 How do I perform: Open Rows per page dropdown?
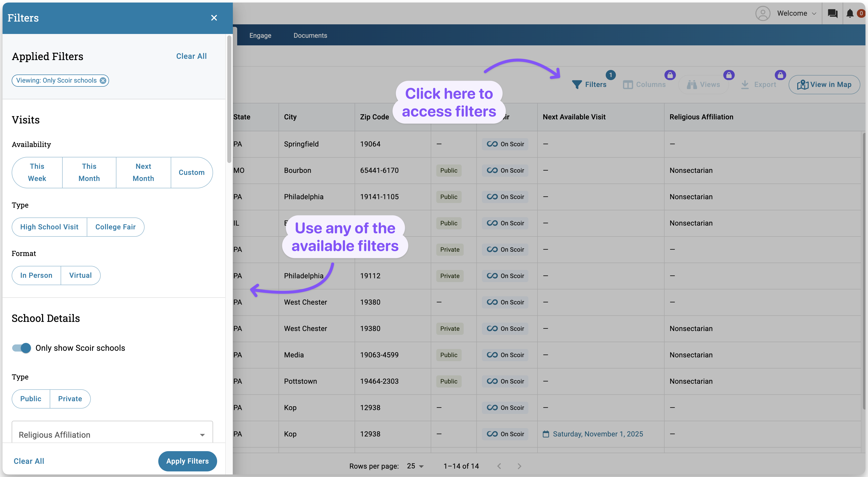click(415, 466)
